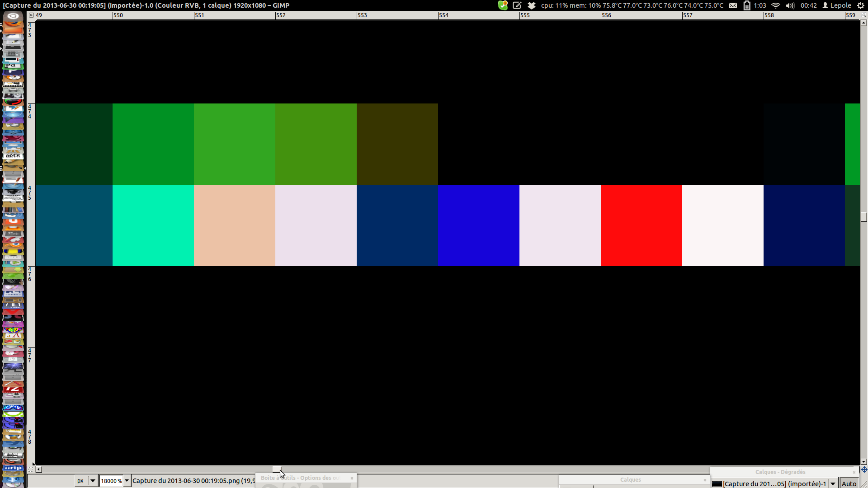Image resolution: width=868 pixels, height=488 pixels.
Task: Open the Wi-Fi network indicator
Action: 776,5
